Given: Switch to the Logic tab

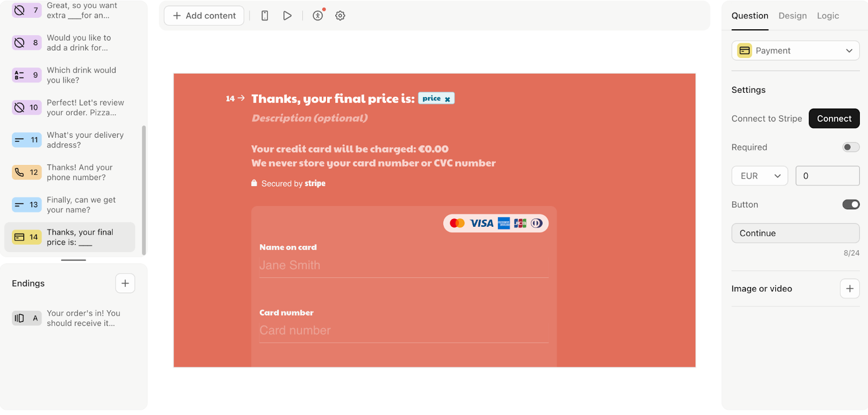Looking at the screenshot, I should (x=828, y=16).
